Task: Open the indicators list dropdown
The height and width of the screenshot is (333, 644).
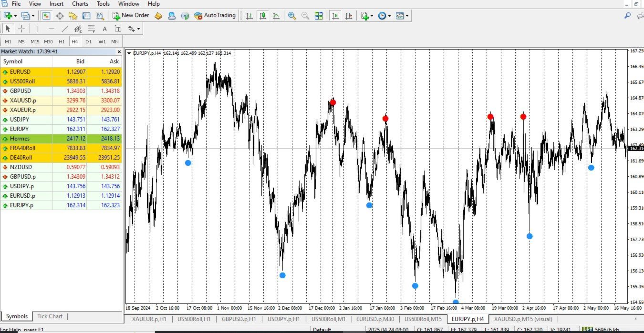Action: (x=366, y=16)
